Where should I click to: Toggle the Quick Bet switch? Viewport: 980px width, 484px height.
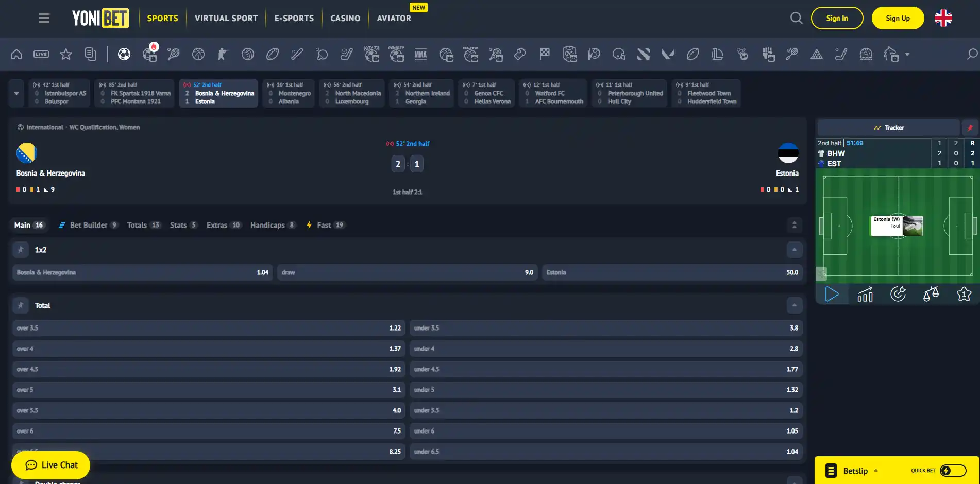(953, 470)
